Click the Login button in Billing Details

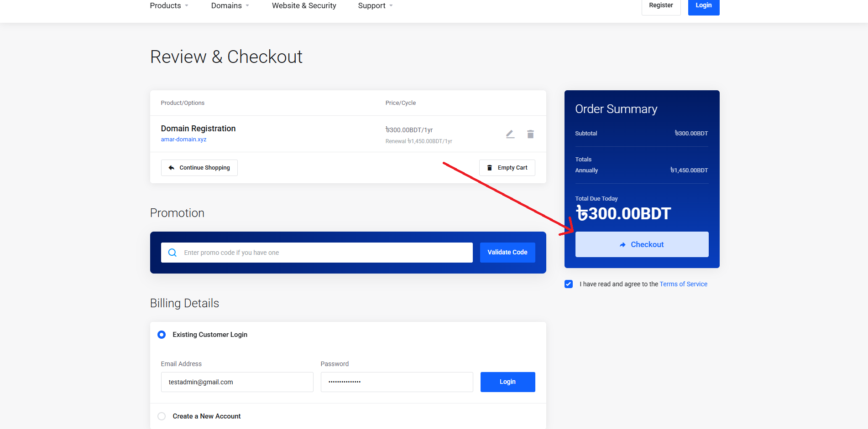(507, 382)
